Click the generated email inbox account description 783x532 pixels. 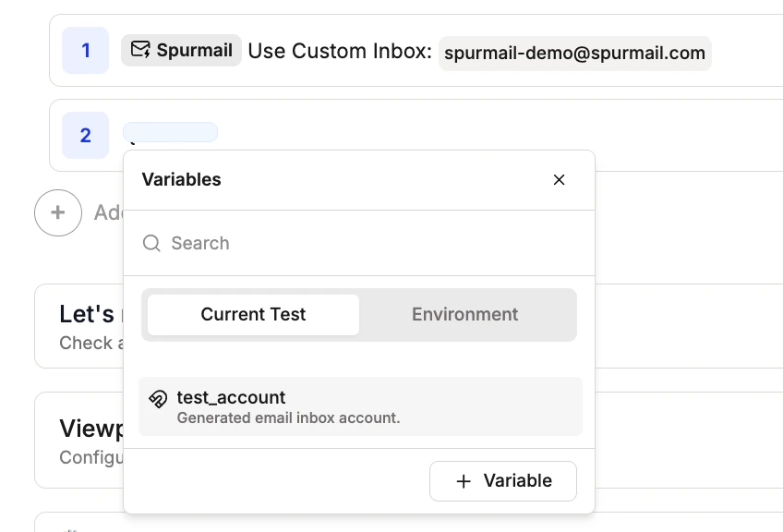click(x=288, y=418)
